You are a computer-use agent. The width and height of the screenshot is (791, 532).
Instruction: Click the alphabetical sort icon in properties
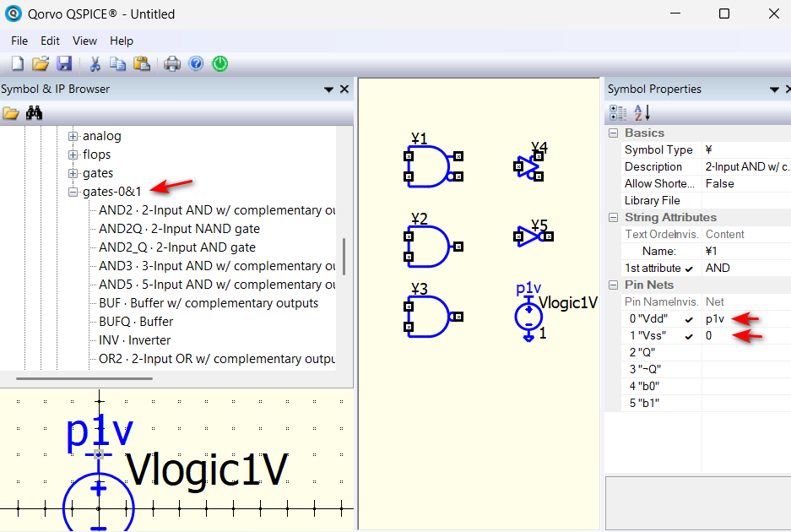pos(642,112)
